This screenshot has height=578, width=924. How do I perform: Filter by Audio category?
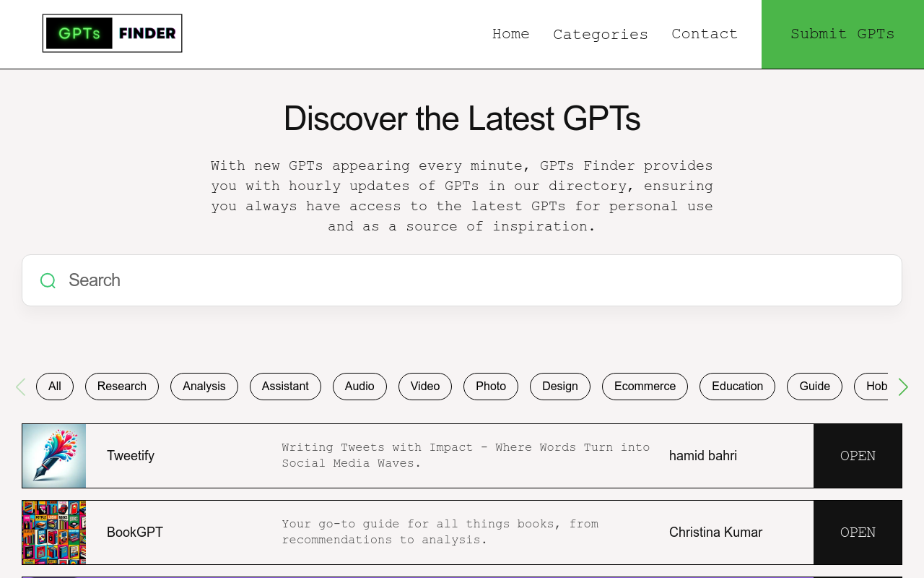tap(359, 387)
